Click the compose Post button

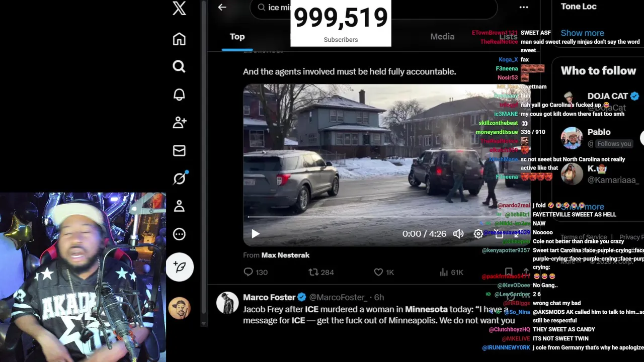click(180, 267)
